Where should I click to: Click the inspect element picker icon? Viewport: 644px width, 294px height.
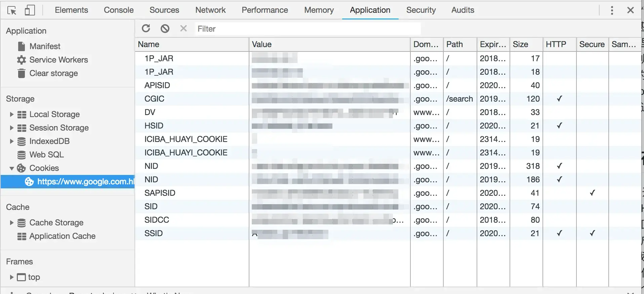point(12,10)
